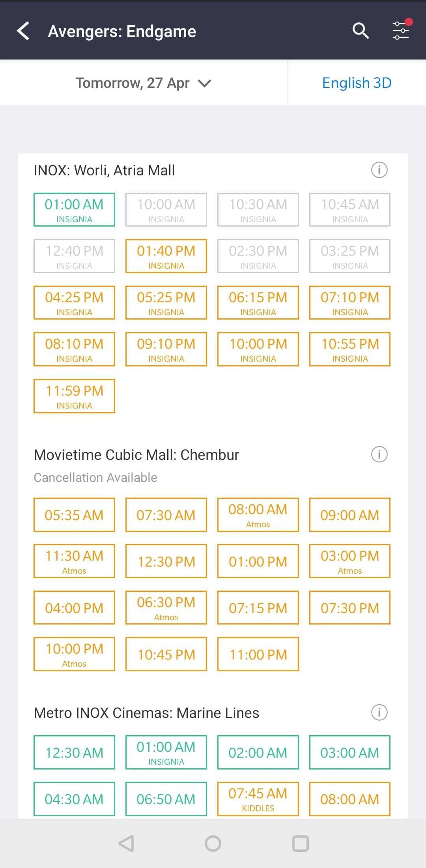
Task: Change the English 3D language format
Action: pyautogui.click(x=357, y=83)
